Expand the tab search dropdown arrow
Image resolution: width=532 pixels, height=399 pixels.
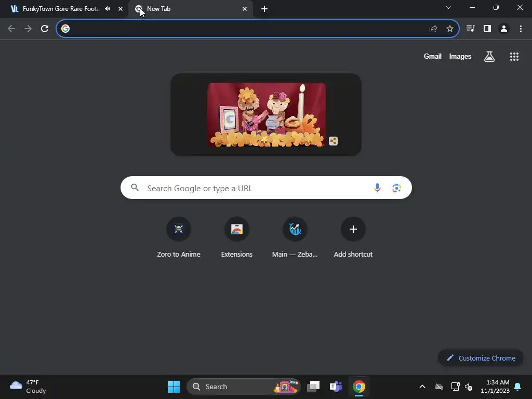pos(448,7)
